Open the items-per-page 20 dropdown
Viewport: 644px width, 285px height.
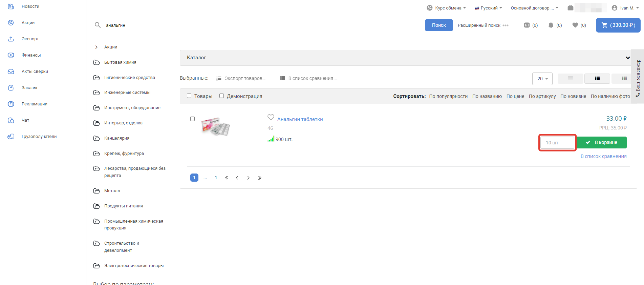tap(542, 79)
